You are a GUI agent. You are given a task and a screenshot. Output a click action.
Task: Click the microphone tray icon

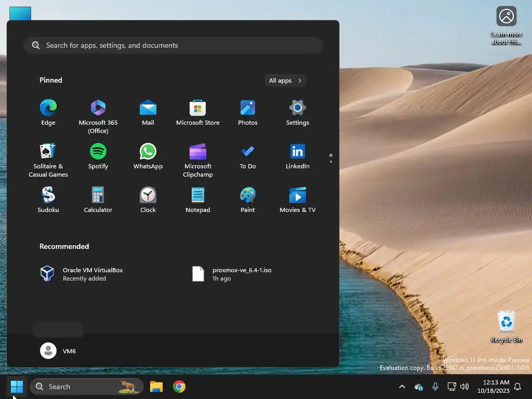click(x=435, y=387)
